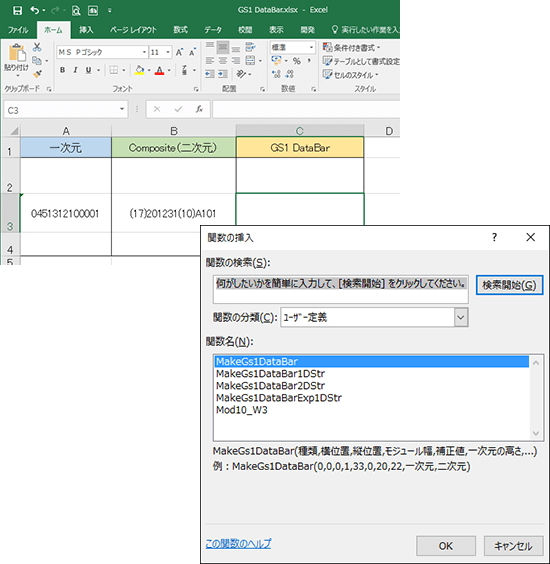Launch the font settings dialog launcher

point(196,89)
